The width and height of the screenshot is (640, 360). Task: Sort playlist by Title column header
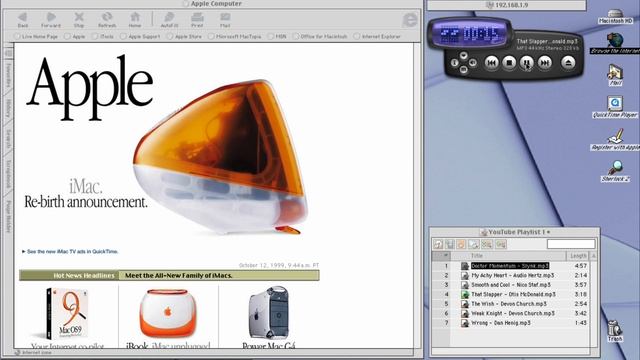(508, 256)
